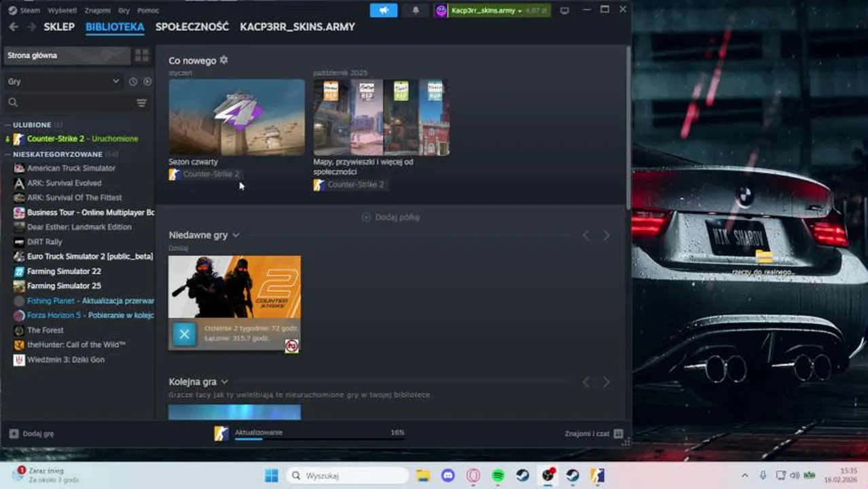The width and height of the screenshot is (868, 489).
Task: Click the OBS icon in the taskbar
Action: (547, 475)
